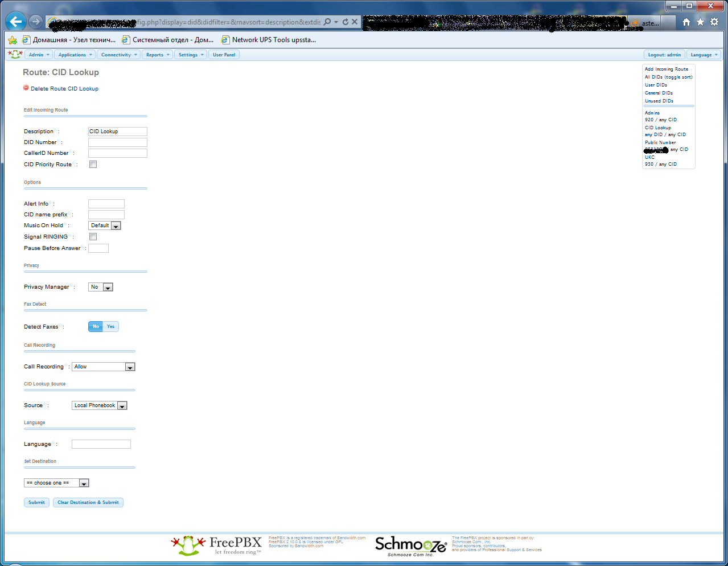
Task: Enable the CID Priority Route checkbox
Action: [x=93, y=165]
